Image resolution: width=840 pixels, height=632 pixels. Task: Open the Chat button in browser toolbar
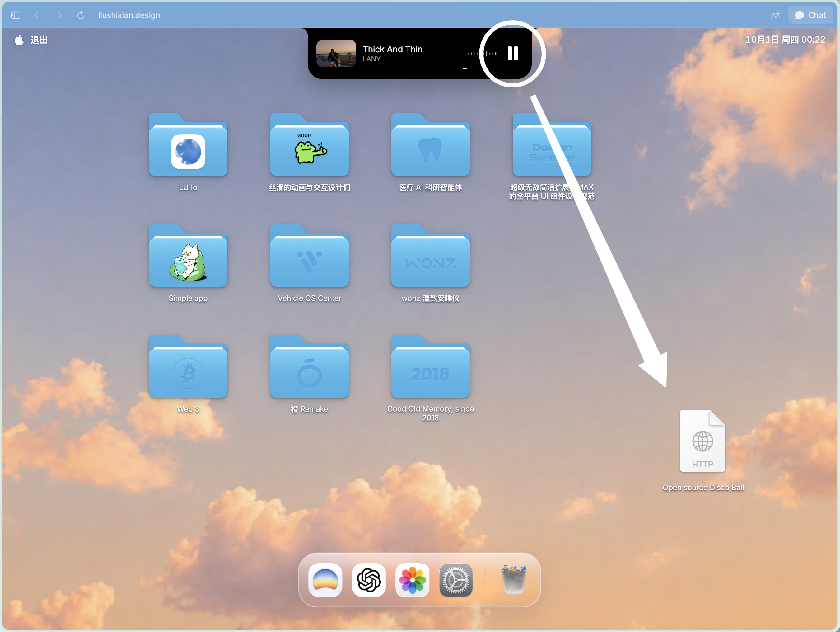[810, 15]
